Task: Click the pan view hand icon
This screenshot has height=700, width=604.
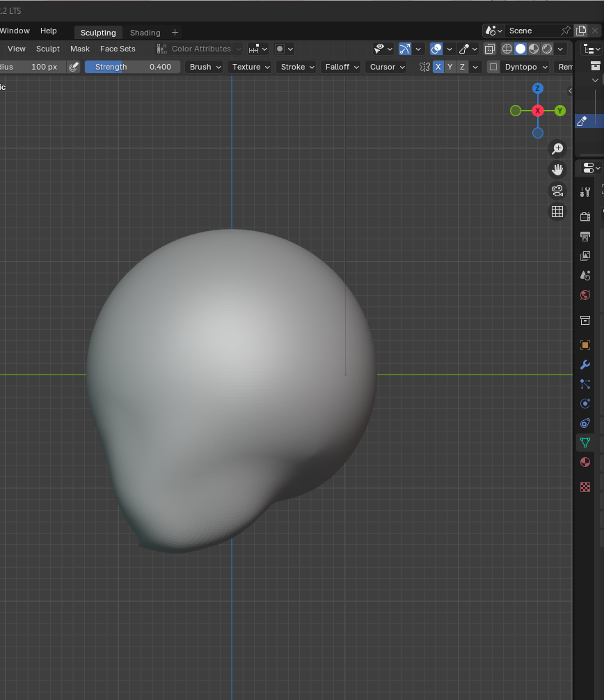Action: pyautogui.click(x=557, y=170)
